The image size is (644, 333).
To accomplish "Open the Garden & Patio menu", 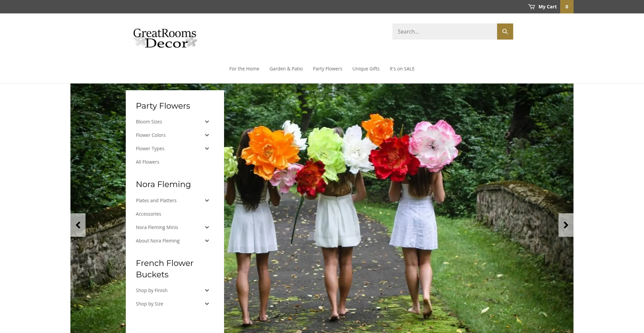I will [x=286, y=69].
